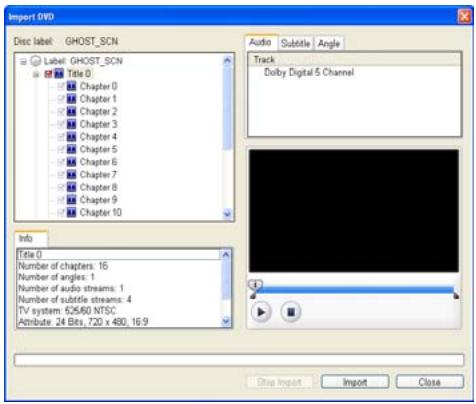The height and width of the screenshot is (404, 476).
Task: Click the film icon for Chapter 7
Action: pyautogui.click(x=71, y=175)
